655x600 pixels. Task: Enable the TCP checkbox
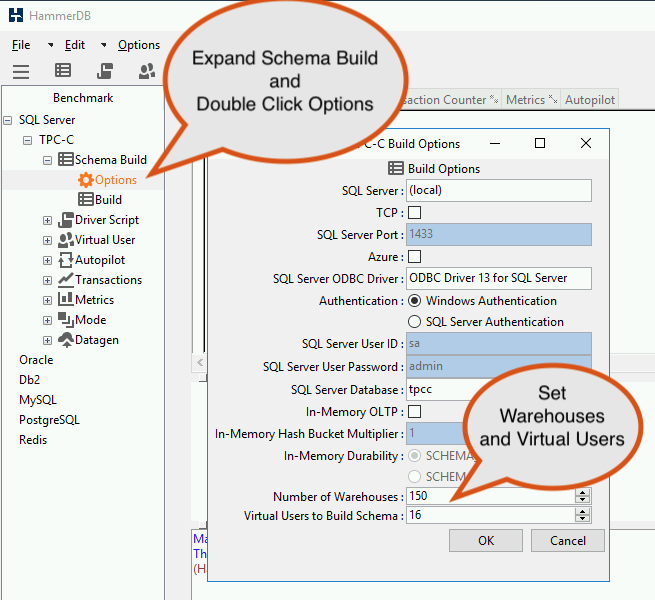click(414, 213)
